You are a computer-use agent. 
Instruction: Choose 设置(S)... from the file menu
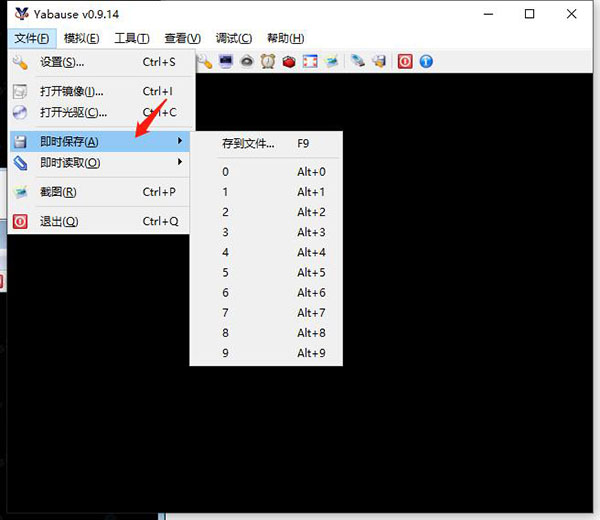coord(100,62)
